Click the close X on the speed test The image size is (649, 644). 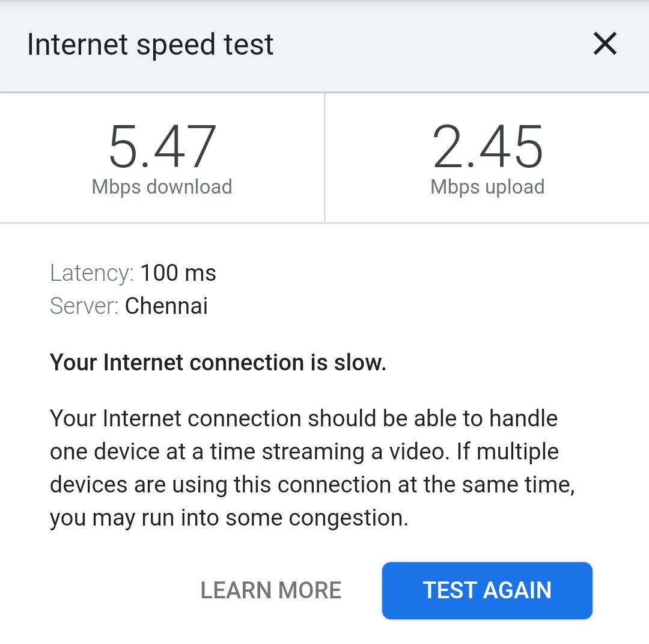(605, 44)
